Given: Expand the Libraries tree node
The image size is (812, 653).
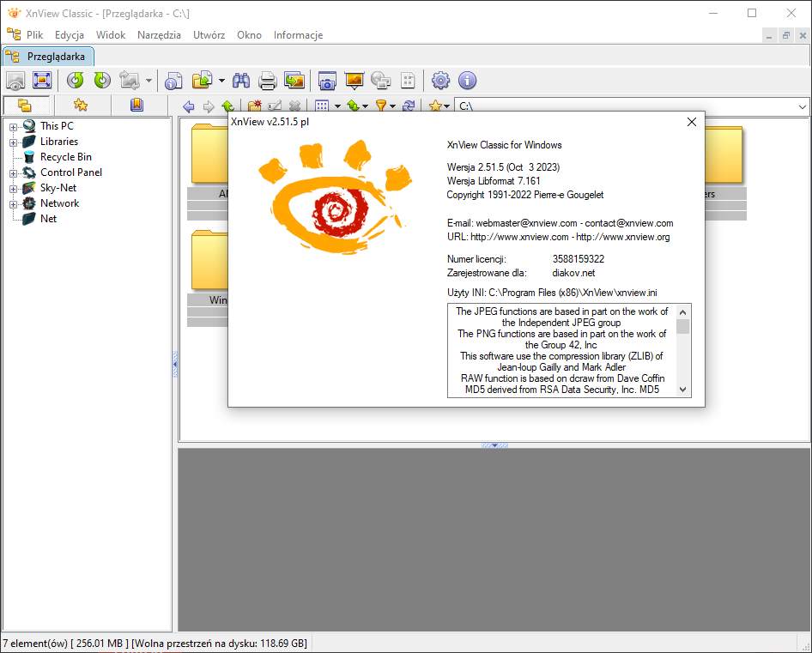Looking at the screenshot, I should tap(14, 142).
